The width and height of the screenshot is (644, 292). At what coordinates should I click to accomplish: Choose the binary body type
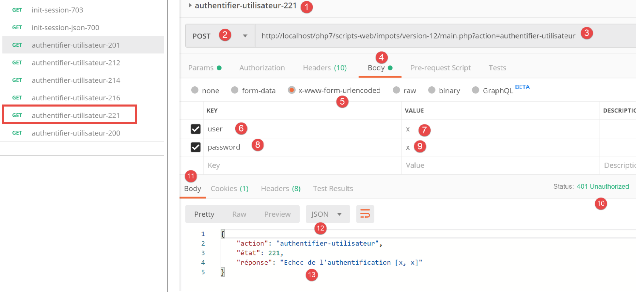pos(432,90)
